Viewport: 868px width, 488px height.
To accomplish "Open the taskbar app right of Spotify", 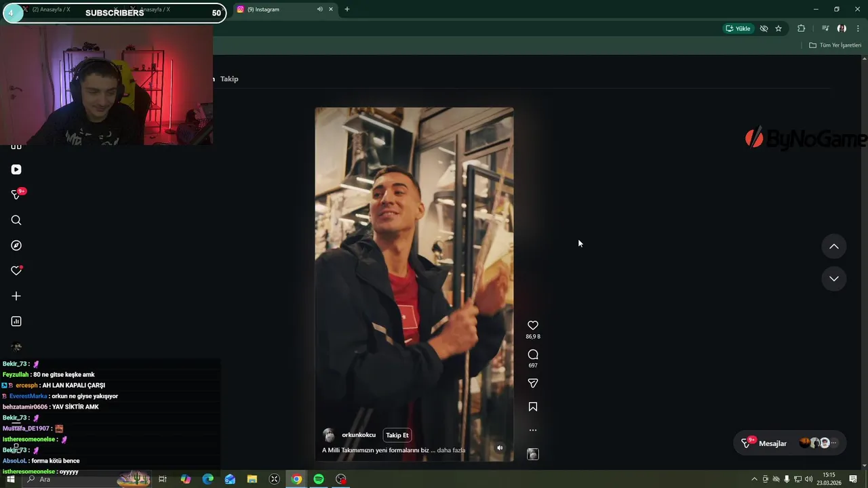I will [x=341, y=479].
